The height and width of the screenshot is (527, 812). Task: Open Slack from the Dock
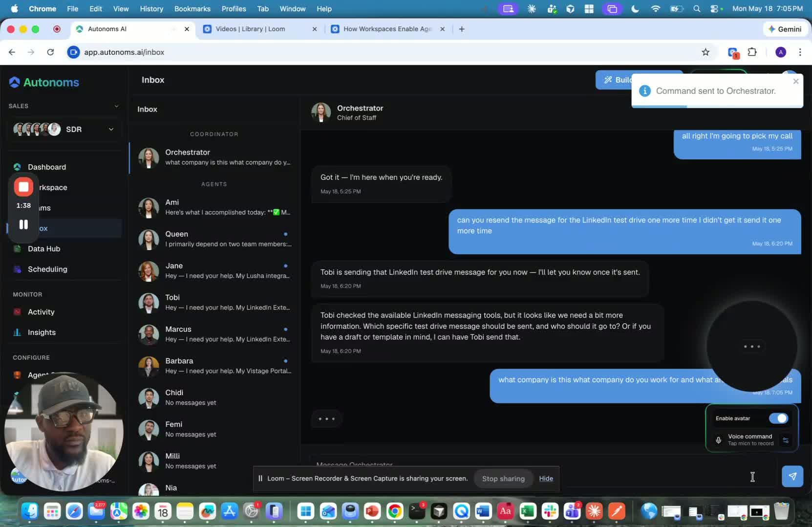(550, 511)
